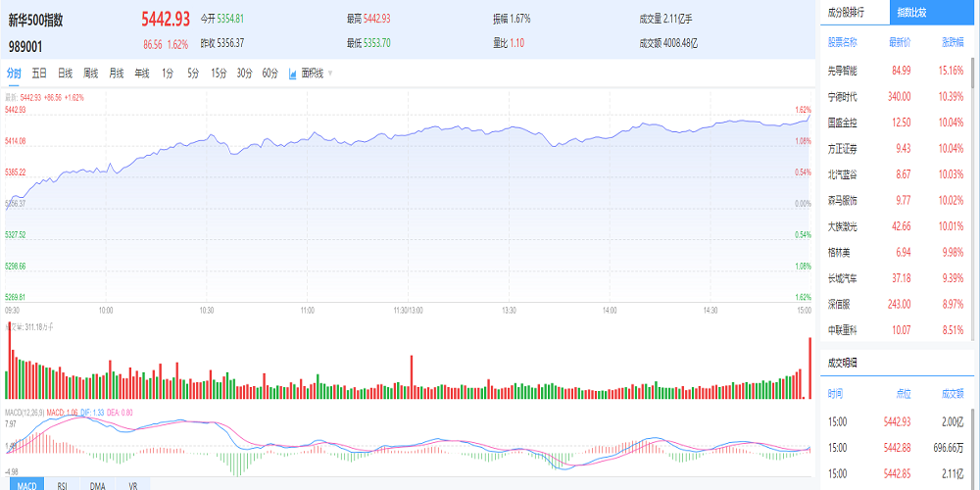This screenshot has width=980, height=490.
Task: Select the MACD indicator tab
Action: click(x=26, y=484)
